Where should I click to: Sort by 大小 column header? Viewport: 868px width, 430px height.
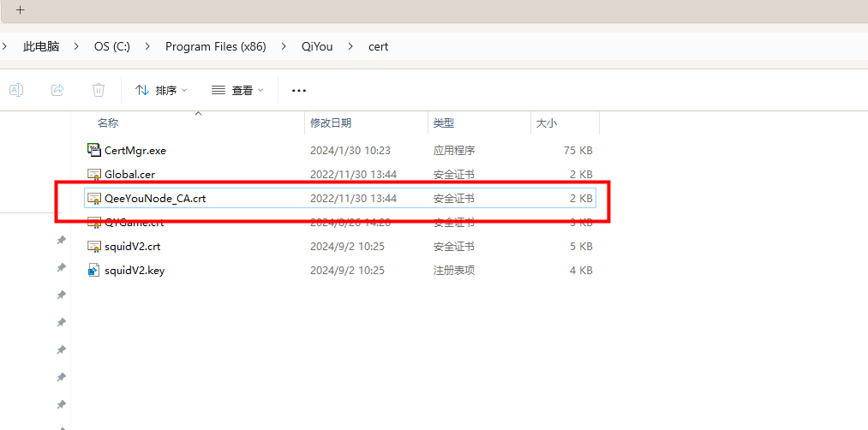[547, 123]
